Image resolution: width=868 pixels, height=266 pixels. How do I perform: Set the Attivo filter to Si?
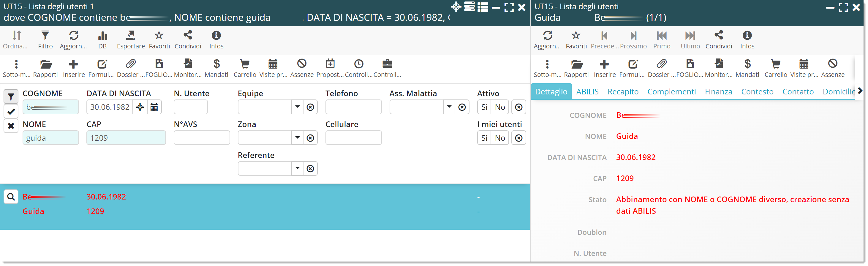pyautogui.click(x=484, y=107)
